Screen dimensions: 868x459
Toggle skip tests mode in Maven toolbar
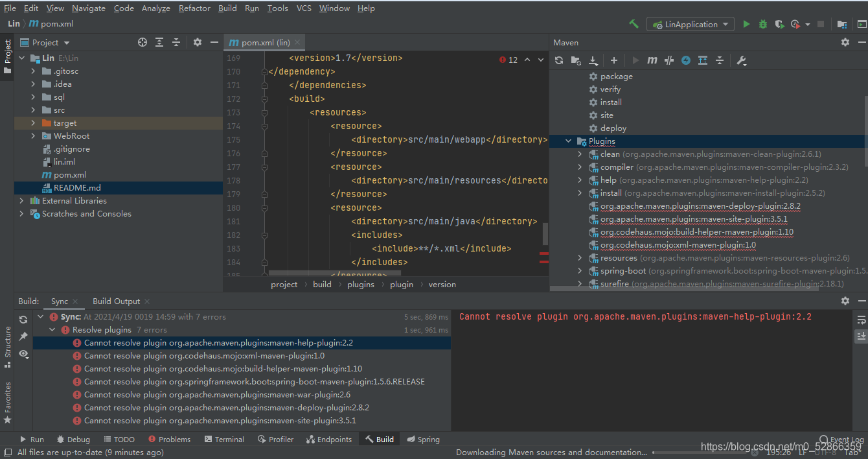tap(668, 60)
